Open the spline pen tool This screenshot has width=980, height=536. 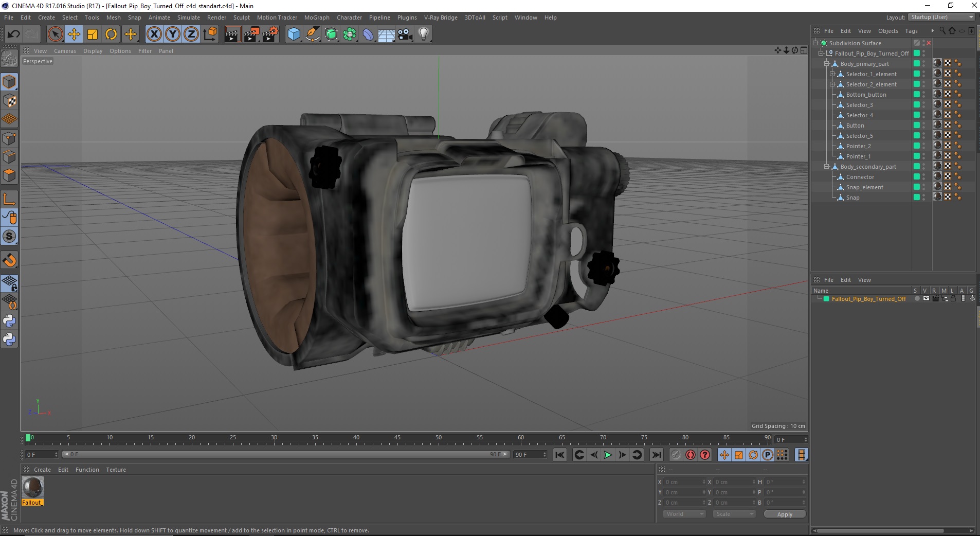[313, 34]
